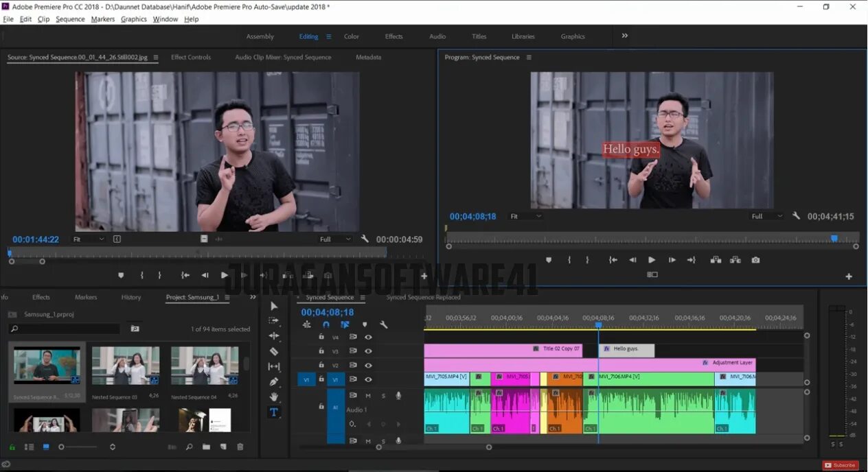The image size is (868, 472).
Task: Select the Ripple Edit tool
Action: [274, 335]
